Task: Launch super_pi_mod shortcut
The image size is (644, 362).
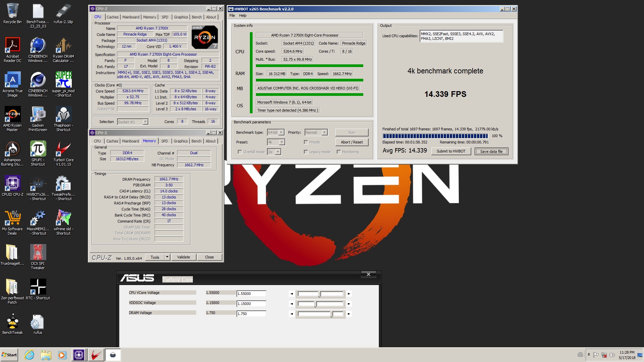Action: (x=63, y=84)
